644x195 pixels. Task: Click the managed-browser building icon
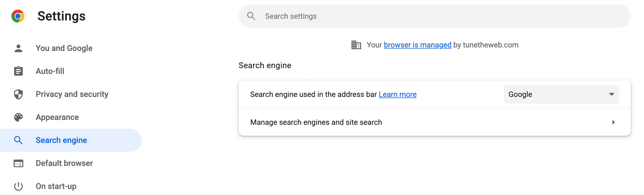point(356,45)
